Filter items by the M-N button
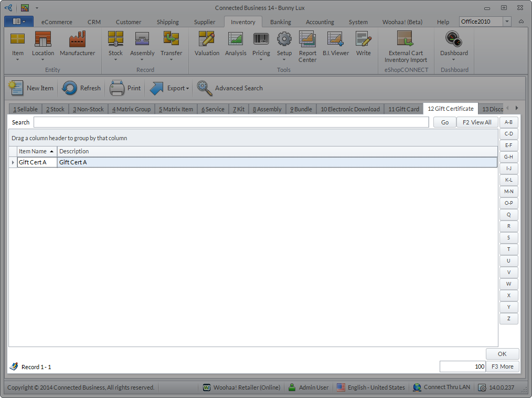 tap(508, 192)
